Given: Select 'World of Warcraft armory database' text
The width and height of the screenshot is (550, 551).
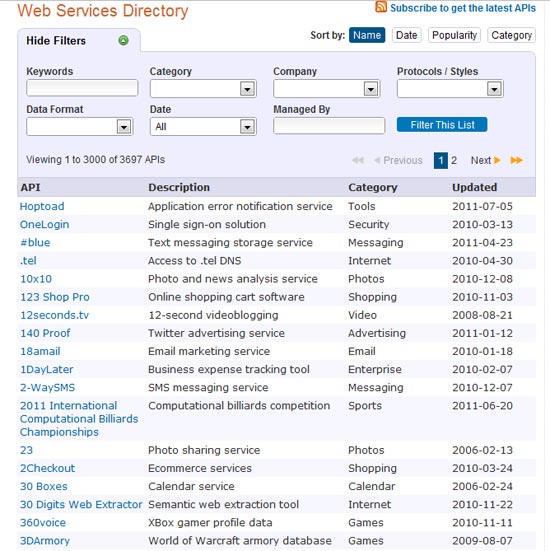Looking at the screenshot, I should 240,541.
